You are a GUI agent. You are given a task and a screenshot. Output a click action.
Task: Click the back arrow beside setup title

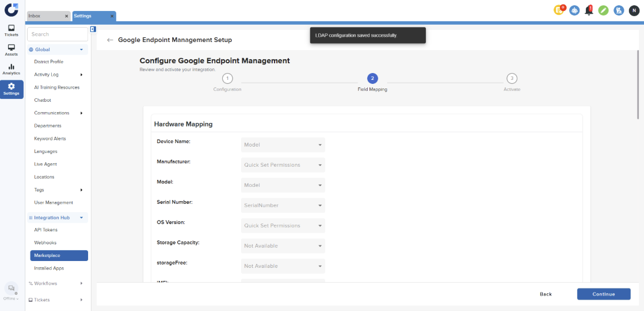click(110, 40)
